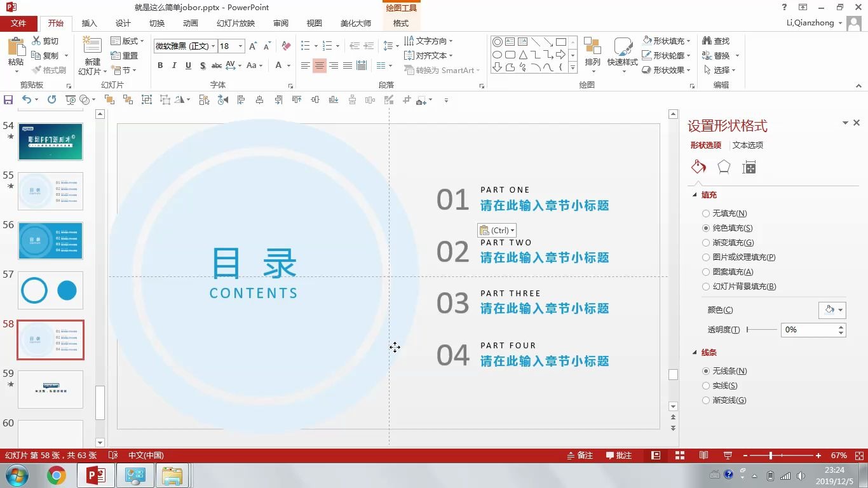868x488 pixels.
Task: Select the 纯色填充 (Solid fill) radio button
Action: (x=706, y=228)
